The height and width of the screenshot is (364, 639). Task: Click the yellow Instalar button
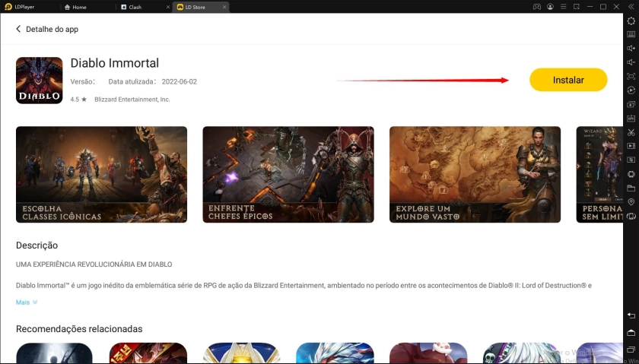point(568,80)
